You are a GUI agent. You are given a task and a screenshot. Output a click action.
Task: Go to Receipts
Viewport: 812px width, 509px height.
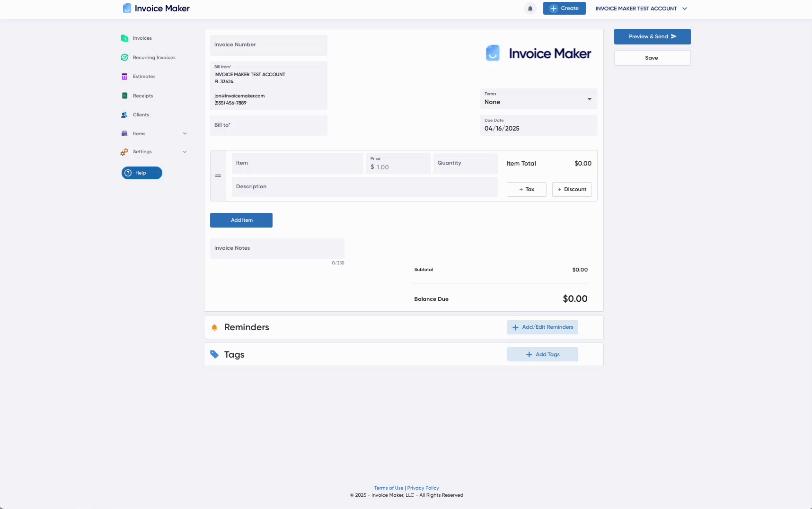tap(143, 96)
